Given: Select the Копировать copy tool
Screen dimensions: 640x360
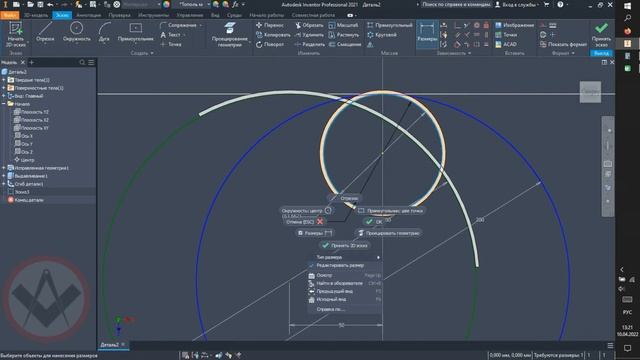Looking at the screenshot, I should pyautogui.click(x=273, y=35).
